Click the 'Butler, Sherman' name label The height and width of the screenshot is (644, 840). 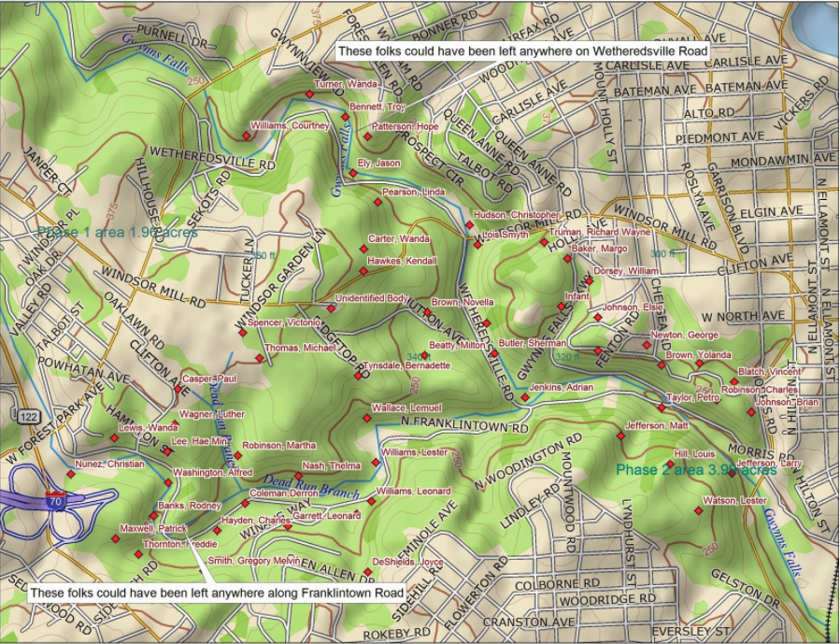click(532, 343)
